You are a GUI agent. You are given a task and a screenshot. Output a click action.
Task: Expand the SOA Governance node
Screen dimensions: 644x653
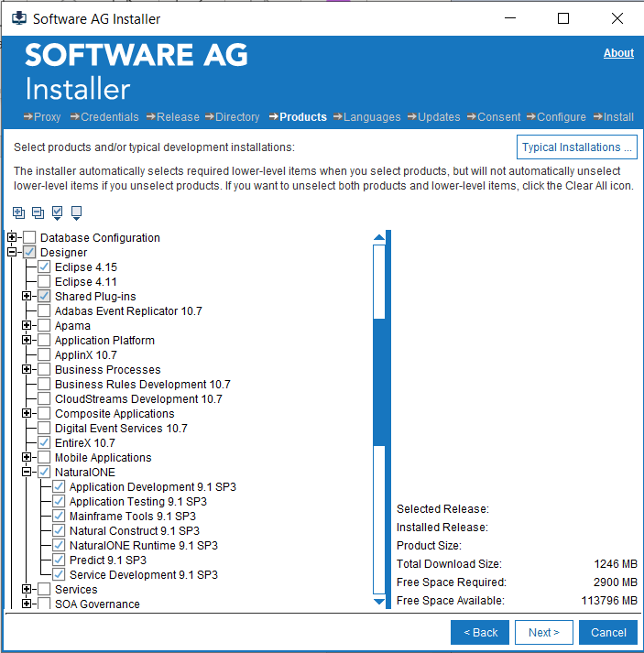click(27, 604)
